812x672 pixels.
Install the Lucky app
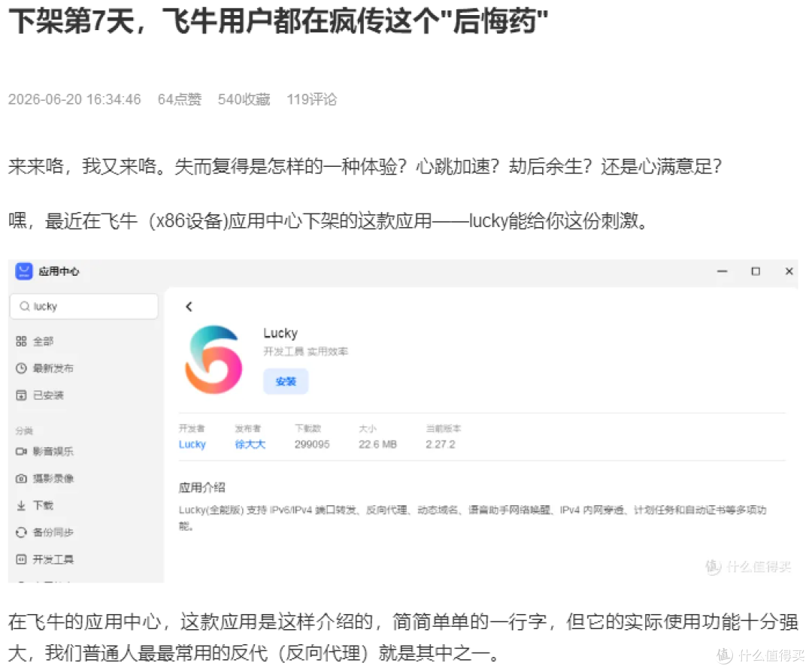point(286,382)
